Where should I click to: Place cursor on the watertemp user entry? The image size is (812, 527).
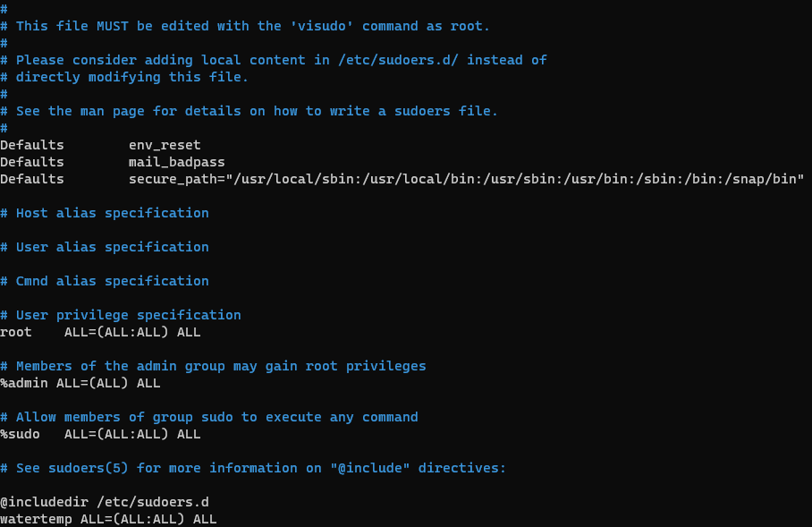[108, 519]
